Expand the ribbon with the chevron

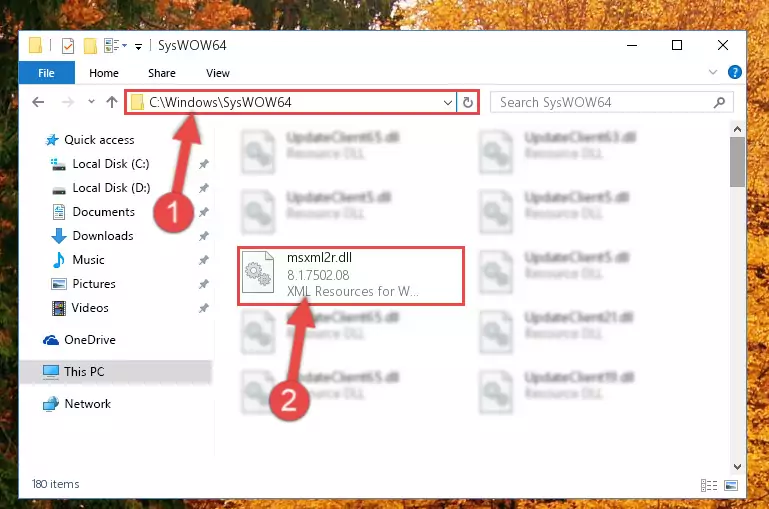point(713,73)
